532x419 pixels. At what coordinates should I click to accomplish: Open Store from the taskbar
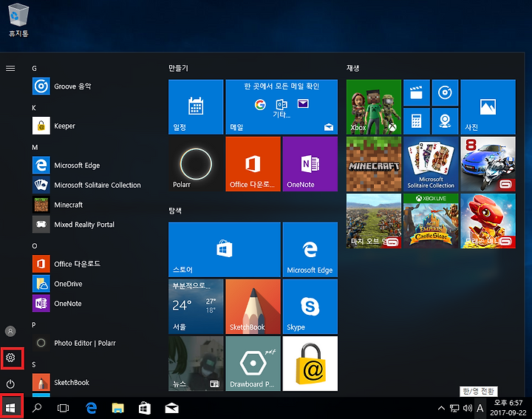tap(145, 408)
